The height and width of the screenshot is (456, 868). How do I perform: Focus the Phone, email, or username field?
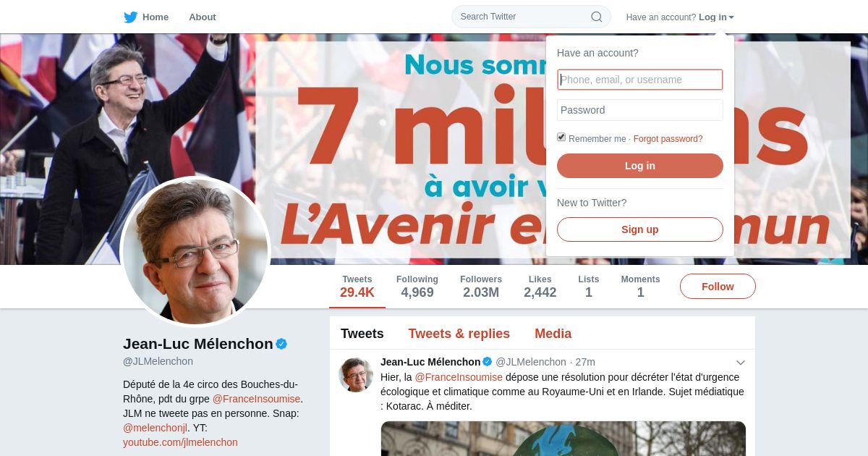point(640,80)
